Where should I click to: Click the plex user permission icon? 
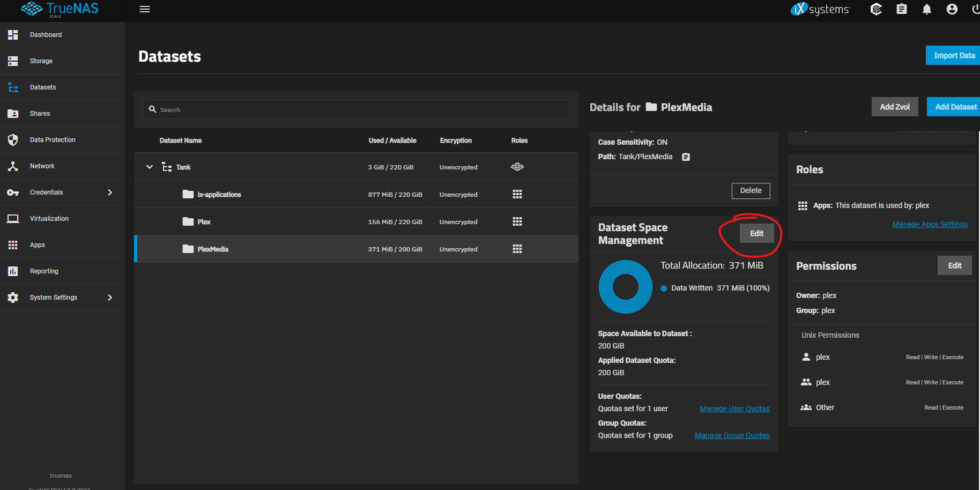(x=806, y=357)
